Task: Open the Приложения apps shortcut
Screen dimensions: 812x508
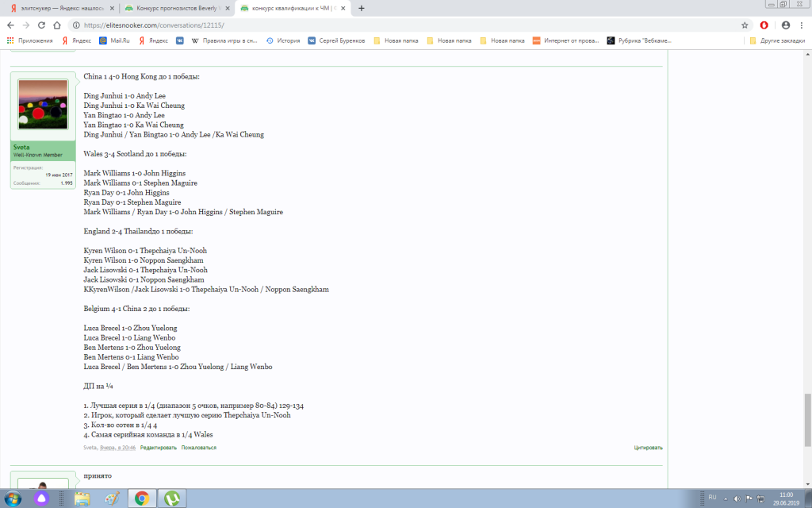Action: pos(30,40)
